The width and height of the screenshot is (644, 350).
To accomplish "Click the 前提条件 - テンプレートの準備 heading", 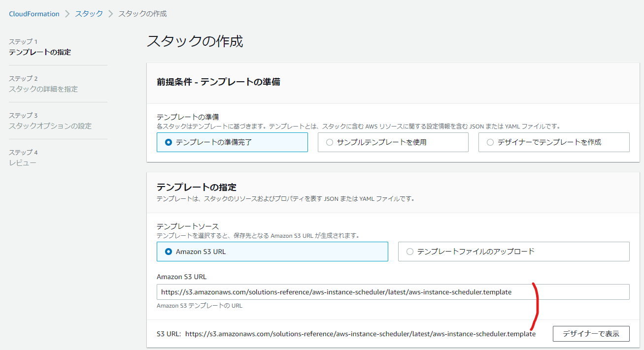I will [x=218, y=82].
